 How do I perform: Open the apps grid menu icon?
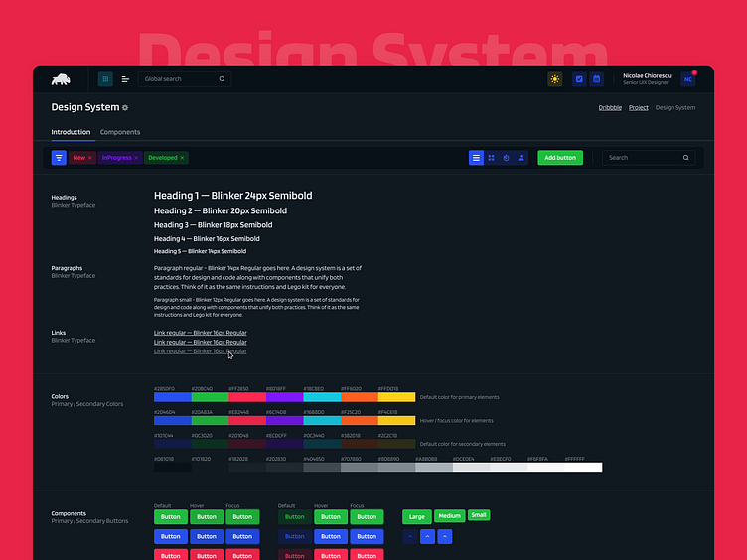coord(105,79)
